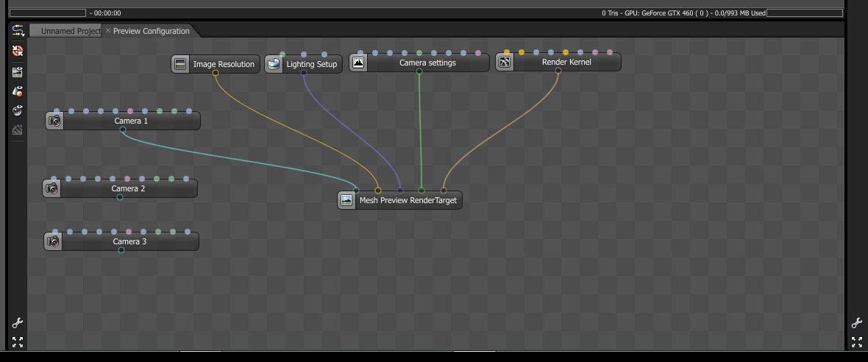868x362 pixels.
Task: Toggle mesh preview eye icon
Action: tap(18, 91)
